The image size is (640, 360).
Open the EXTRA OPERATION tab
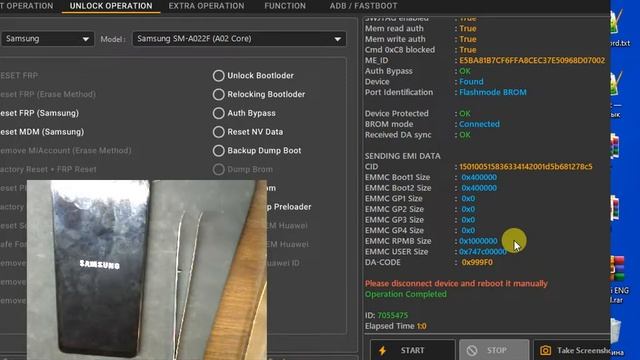click(x=206, y=6)
